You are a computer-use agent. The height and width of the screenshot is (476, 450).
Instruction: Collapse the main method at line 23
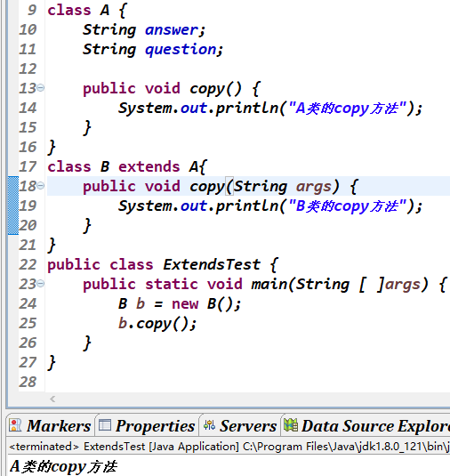pos(40,284)
